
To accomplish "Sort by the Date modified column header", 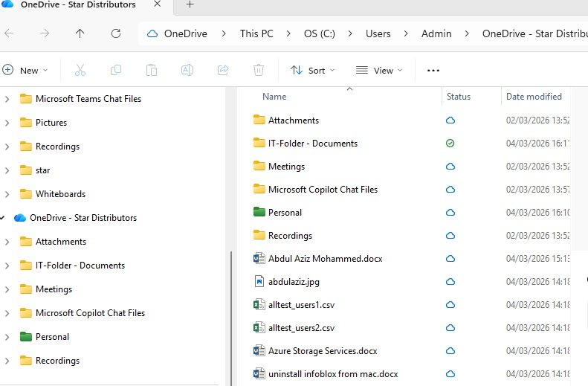I will (x=534, y=97).
